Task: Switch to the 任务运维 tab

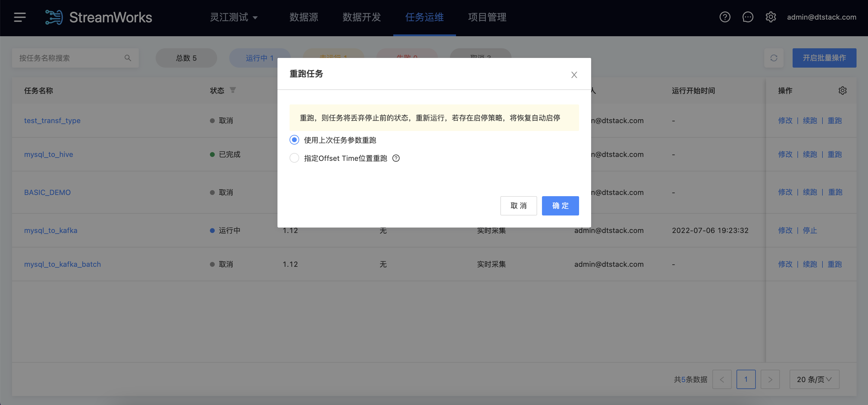Action: pos(424,17)
